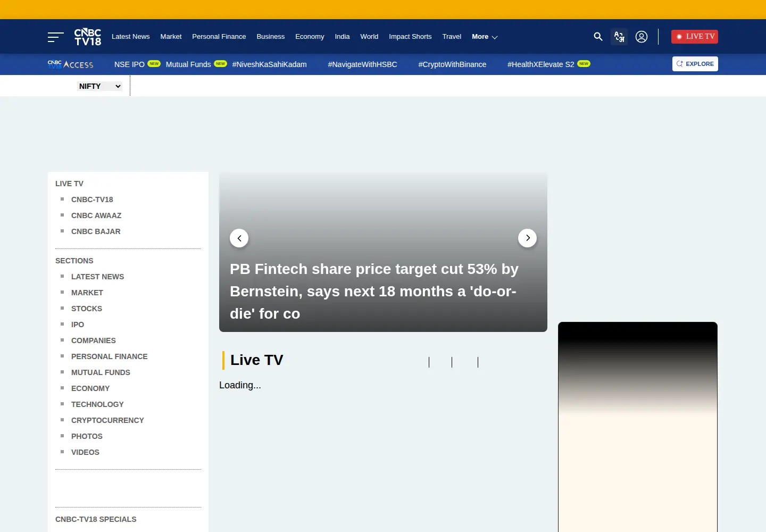The width and height of the screenshot is (766, 532).
Task: Open STOCKS section
Action: (87, 309)
